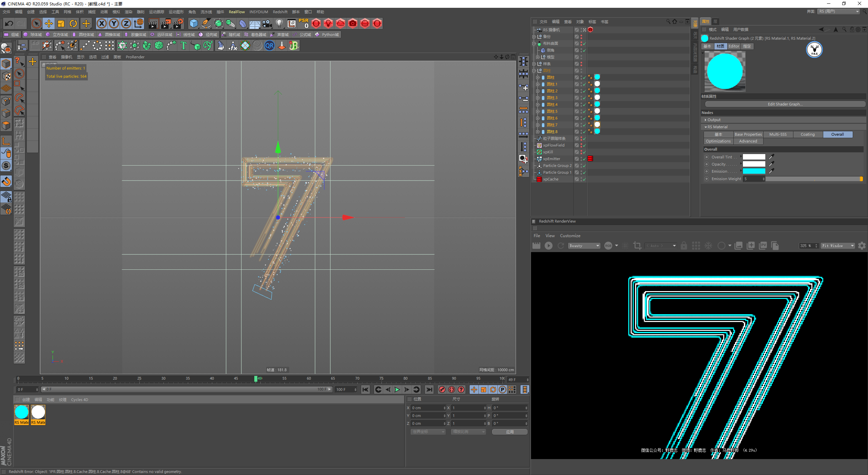Select the Rotate tool icon
868x475 pixels.
[73, 23]
